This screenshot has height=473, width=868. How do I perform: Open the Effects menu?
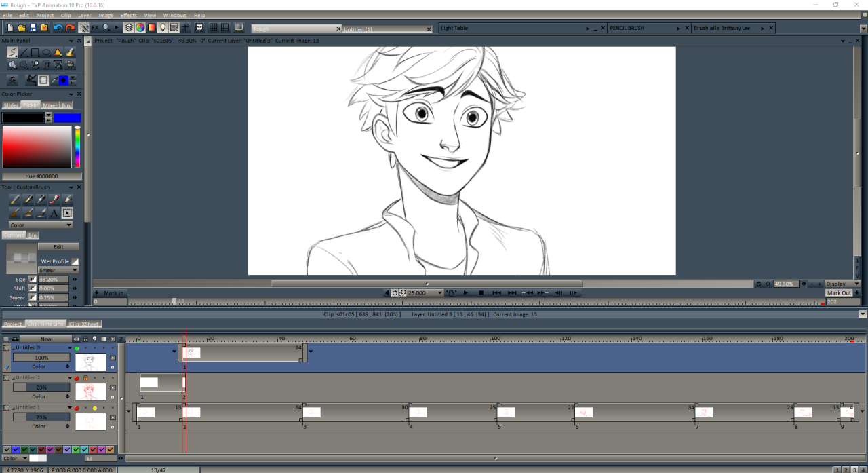pyautogui.click(x=129, y=15)
